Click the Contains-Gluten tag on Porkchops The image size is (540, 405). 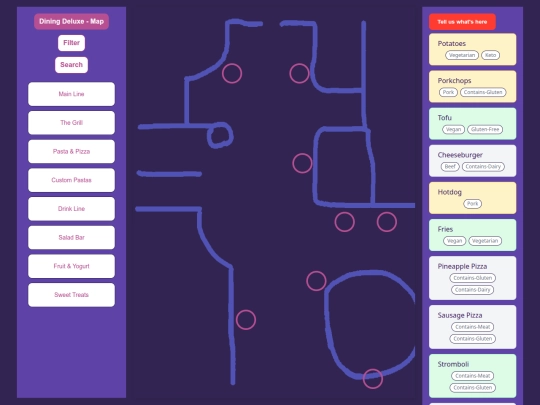click(483, 92)
